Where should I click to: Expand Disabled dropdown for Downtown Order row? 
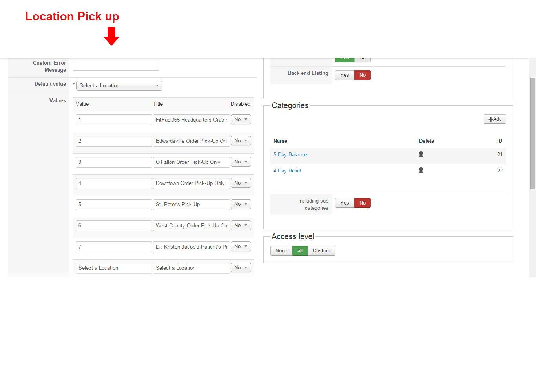tap(241, 183)
